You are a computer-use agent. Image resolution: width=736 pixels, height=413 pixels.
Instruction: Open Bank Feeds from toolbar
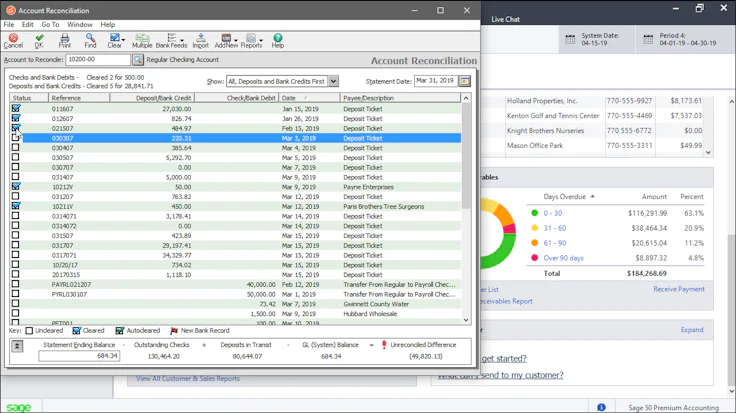[171, 41]
